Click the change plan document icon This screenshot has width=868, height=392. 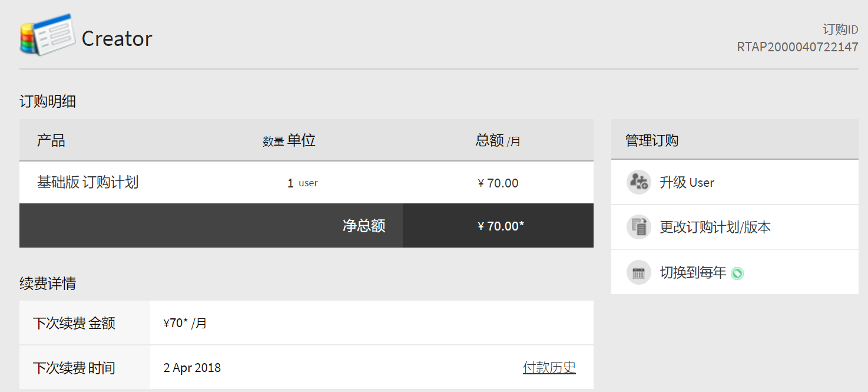[638, 227]
